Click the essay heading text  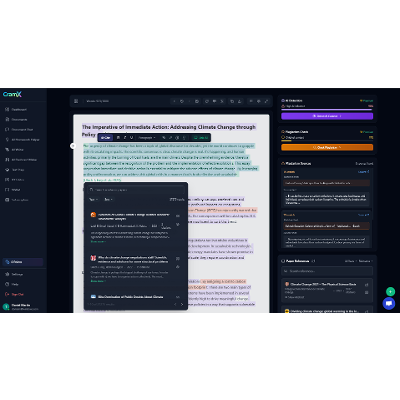pyautogui.click(x=169, y=130)
